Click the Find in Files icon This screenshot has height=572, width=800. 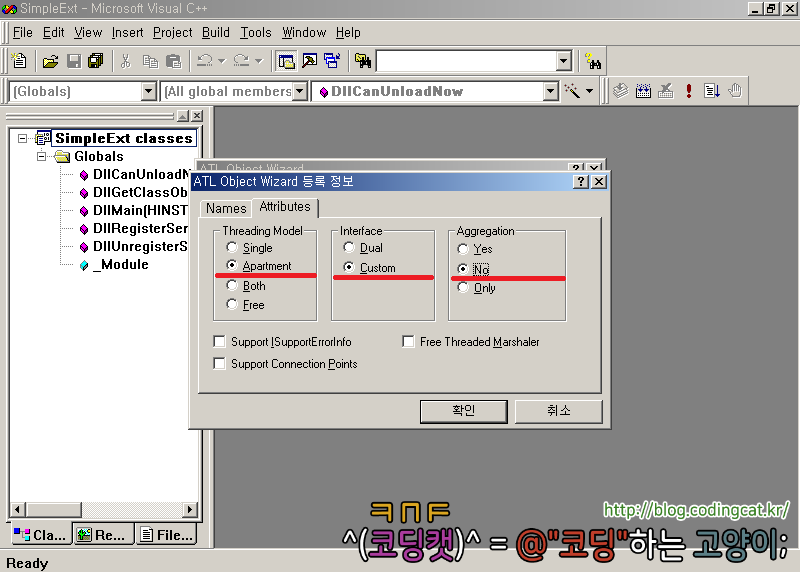point(363,61)
